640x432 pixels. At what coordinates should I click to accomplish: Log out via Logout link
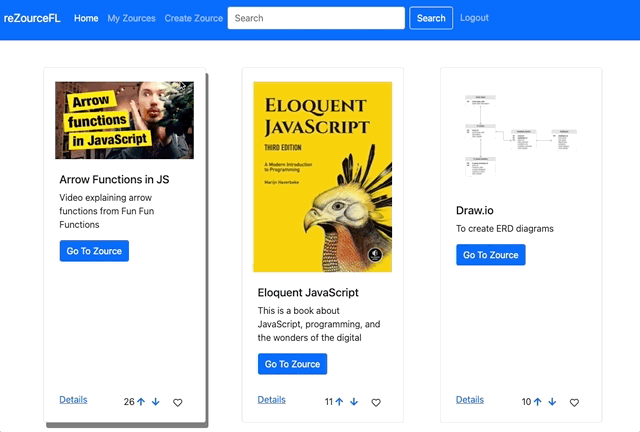click(474, 18)
